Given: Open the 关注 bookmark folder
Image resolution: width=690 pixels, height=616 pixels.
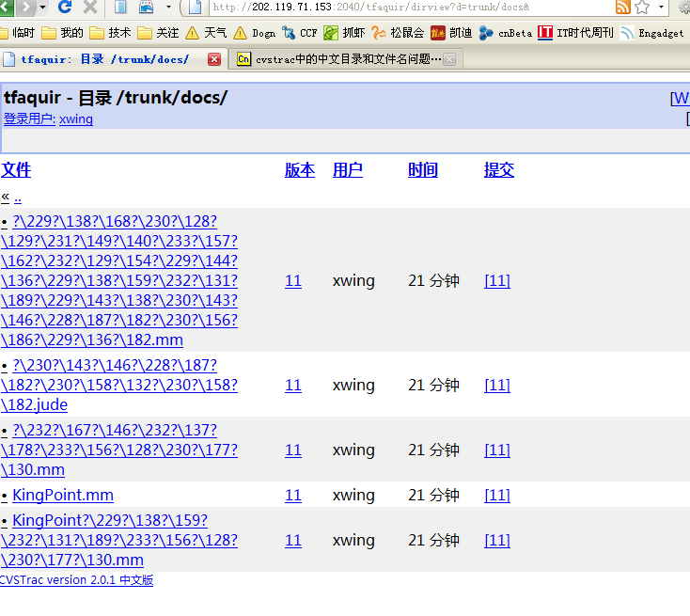Looking at the screenshot, I should pyautogui.click(x=158, y=33).
